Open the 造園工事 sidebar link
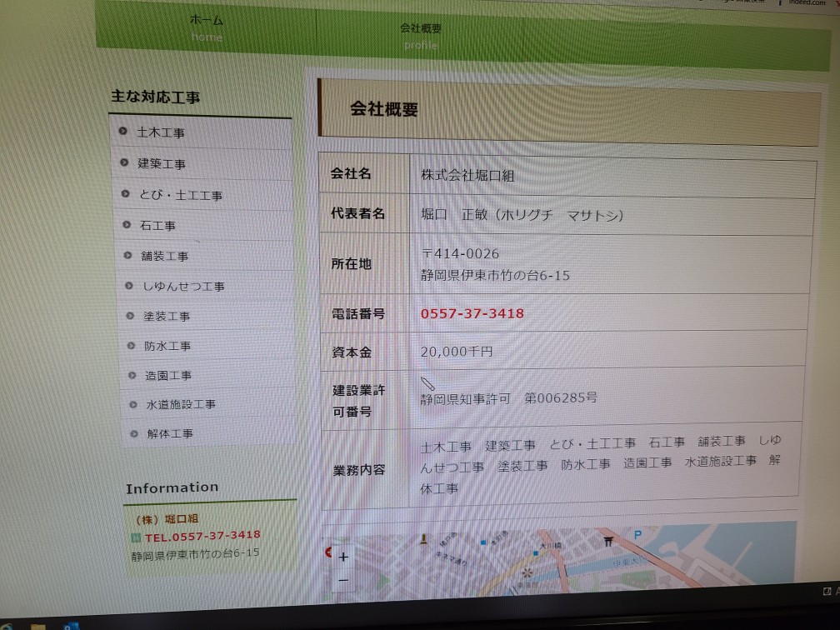The image size is (840, 630). click(x=168, y=376)
